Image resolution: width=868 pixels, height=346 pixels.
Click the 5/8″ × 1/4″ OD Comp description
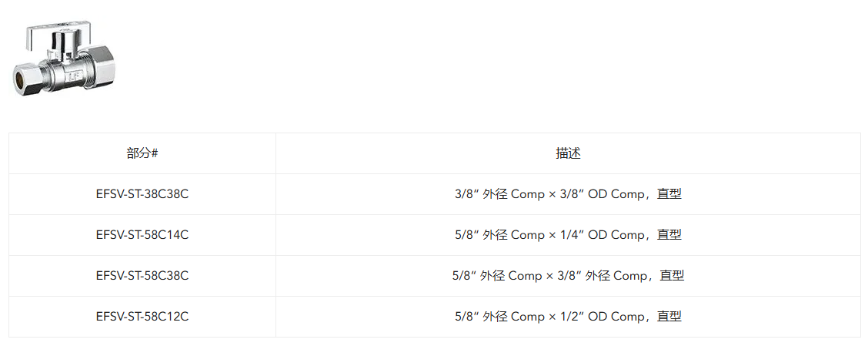tap(568, 235)
